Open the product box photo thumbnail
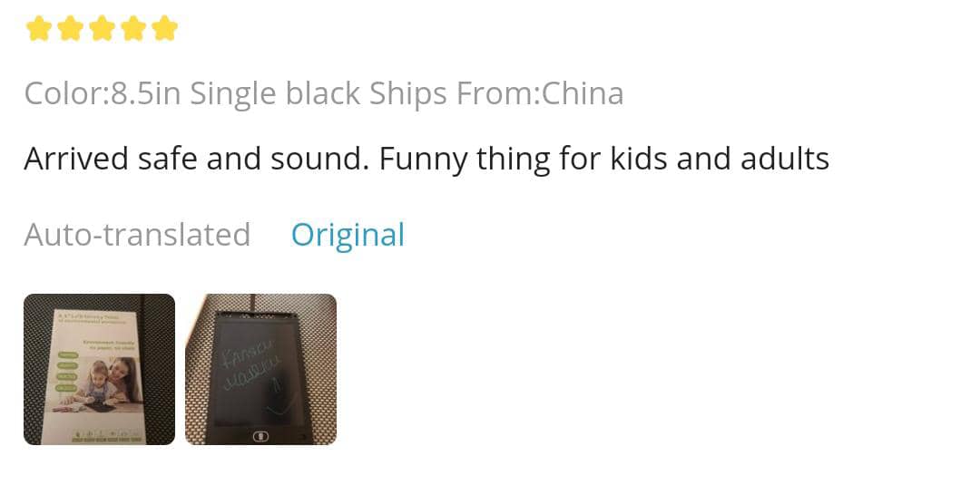The height and width of the screenshot is (485, 980). pyautogui.click(x=99, y=369)
